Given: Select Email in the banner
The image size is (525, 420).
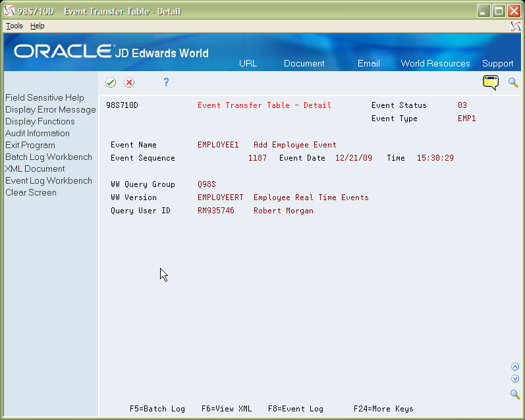Looking at the screenshot, I should (369, 63).
